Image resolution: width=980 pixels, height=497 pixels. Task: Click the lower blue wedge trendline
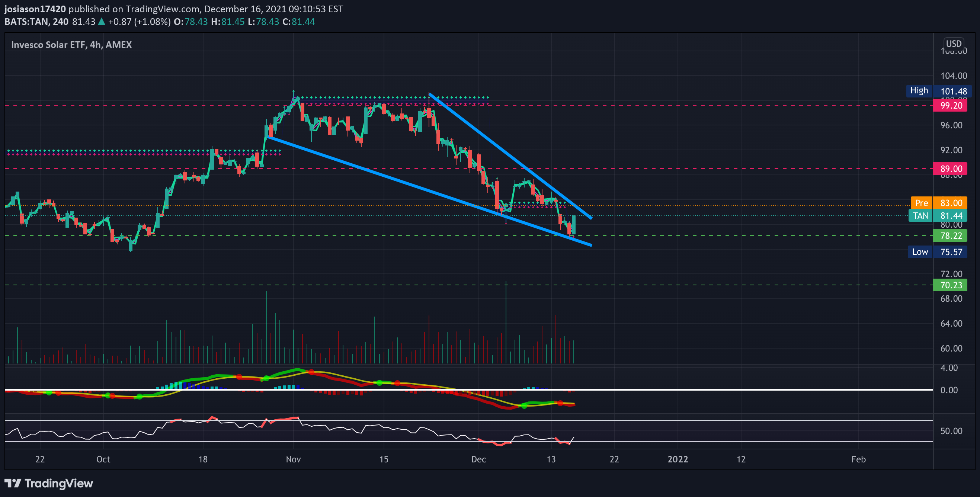tap(429, 191)
